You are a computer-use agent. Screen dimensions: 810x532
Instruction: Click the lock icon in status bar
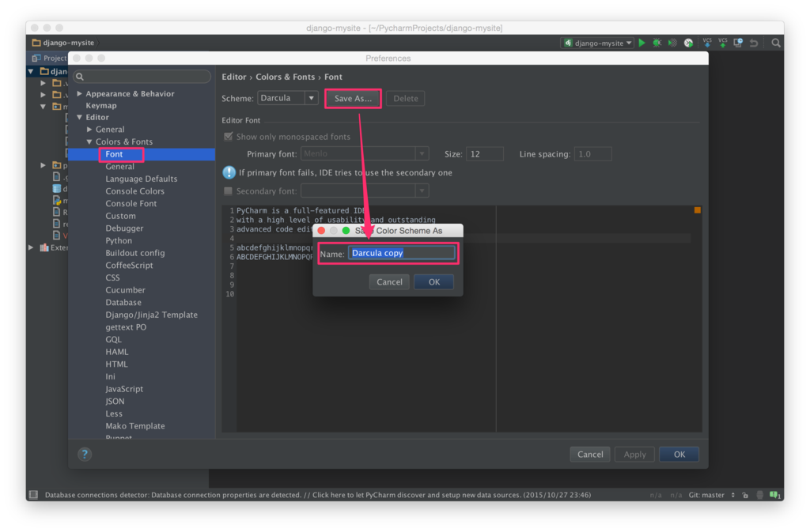click(x=745, y=495)
